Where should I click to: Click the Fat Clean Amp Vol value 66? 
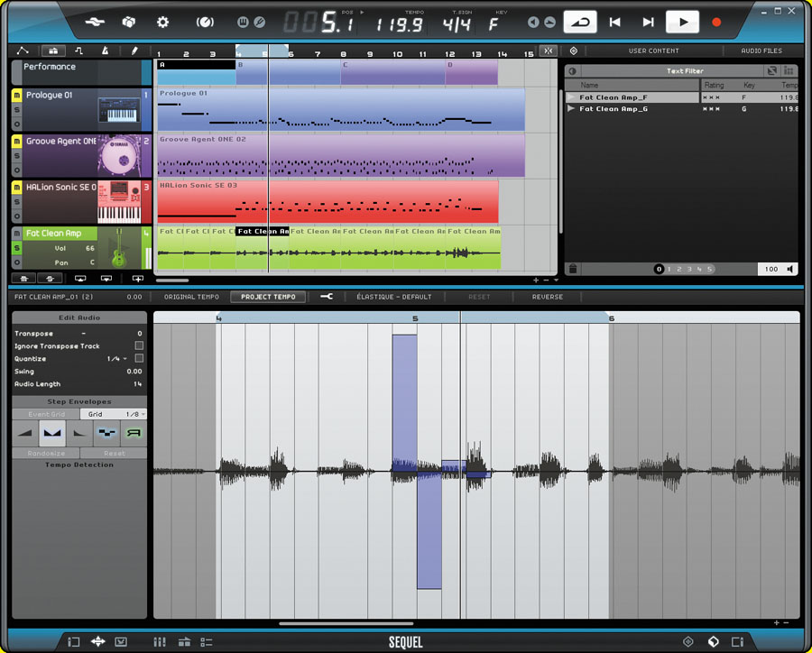point(90,248)
